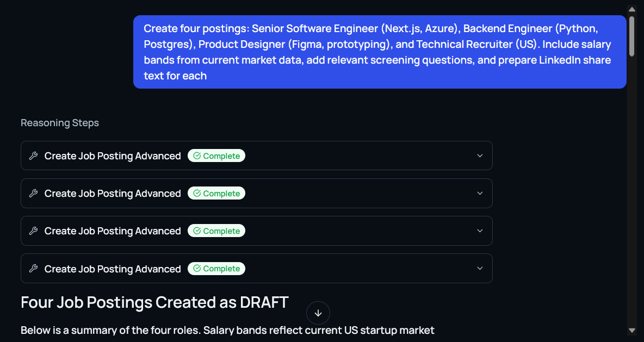Expand the third Create Job Posting Advanced chevron
This screenshot has height=342, width=644.
click(480, 231)
